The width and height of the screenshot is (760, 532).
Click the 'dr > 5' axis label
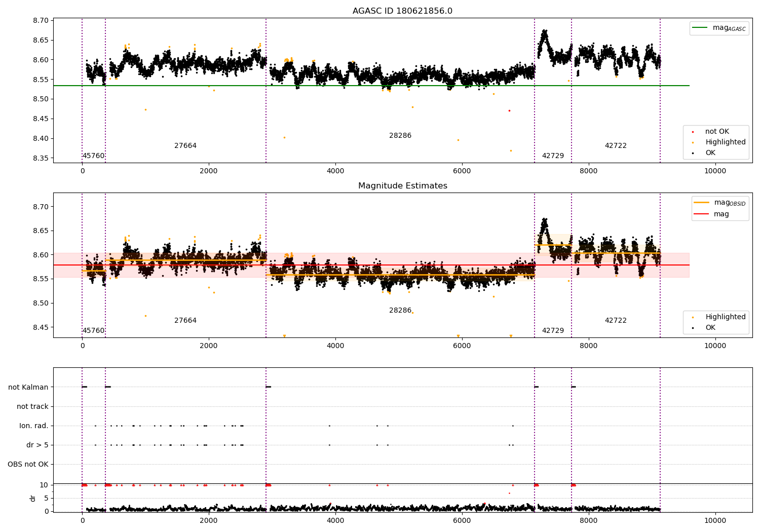(37, 445)
